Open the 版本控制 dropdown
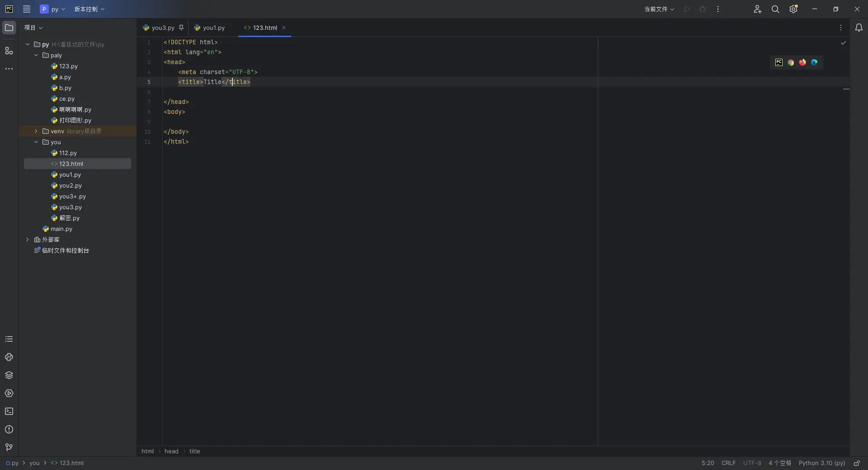868x470 pixels. click(x=89, y=9)
